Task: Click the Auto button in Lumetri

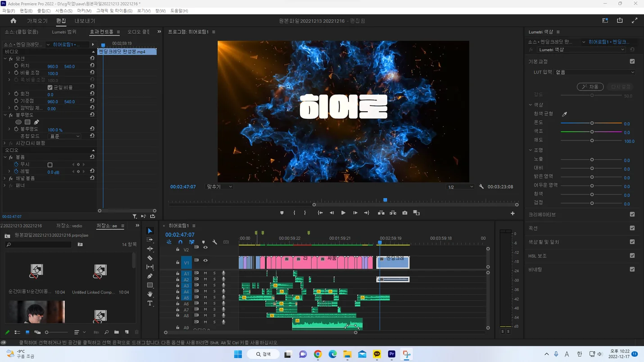Action: [590, 87]
